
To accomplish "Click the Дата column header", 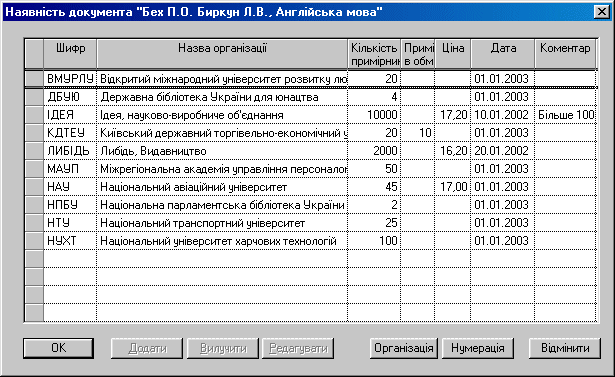I will [x=503, y=54].
